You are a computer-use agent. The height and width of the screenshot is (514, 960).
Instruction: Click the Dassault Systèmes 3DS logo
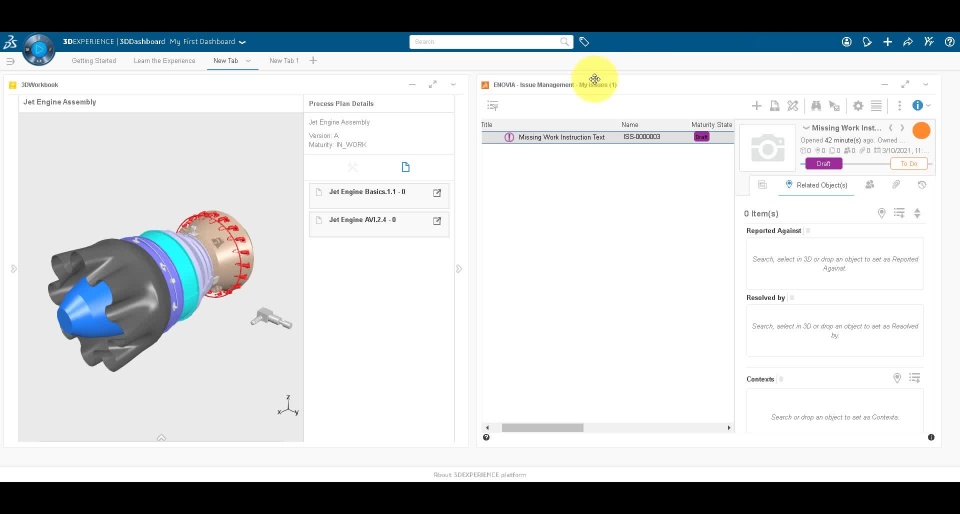pos(10,42)
